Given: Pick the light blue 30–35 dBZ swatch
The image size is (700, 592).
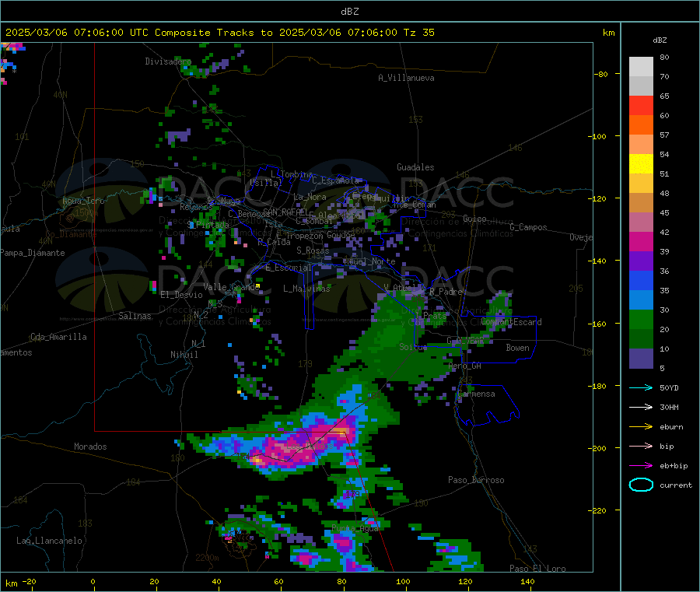Looking at the screenshot, I should click(x=641, y=300).
